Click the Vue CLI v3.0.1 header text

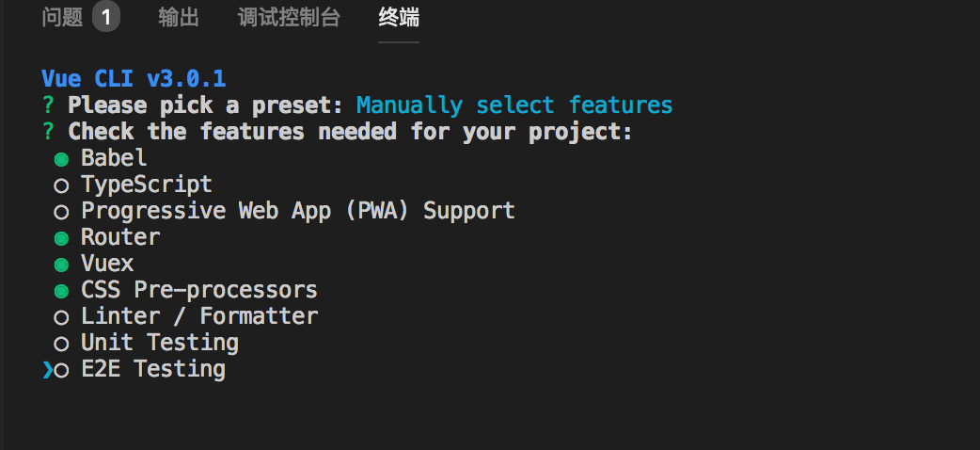[134, 78]
